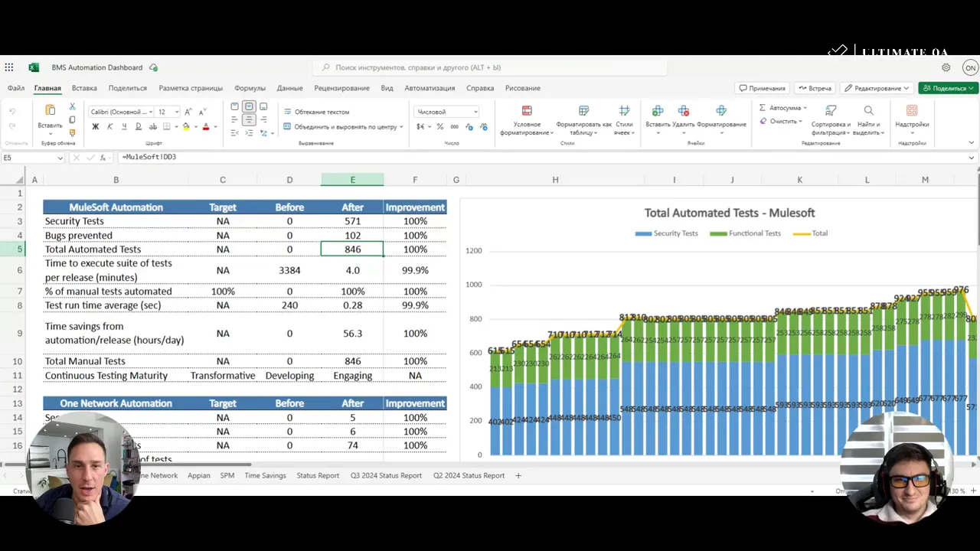Open the Формулы ribbon tab
This screenshot has height=551, width=980.
click(x=250, y=88)
